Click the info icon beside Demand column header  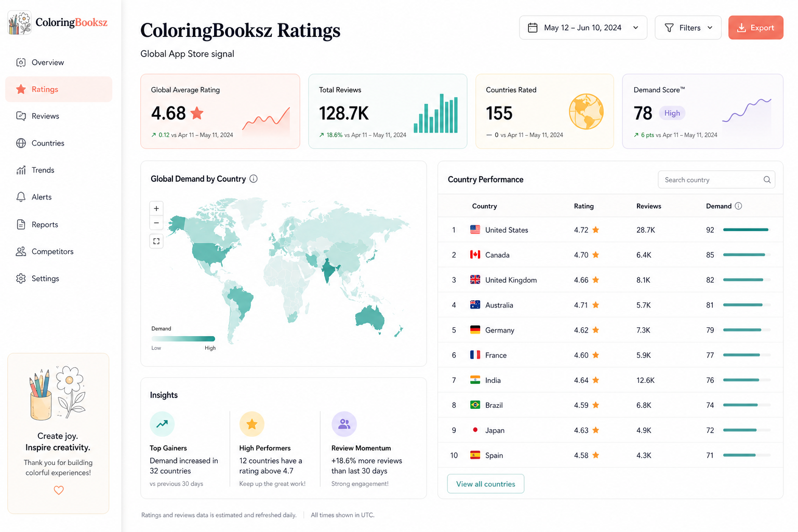click(738, 206)
